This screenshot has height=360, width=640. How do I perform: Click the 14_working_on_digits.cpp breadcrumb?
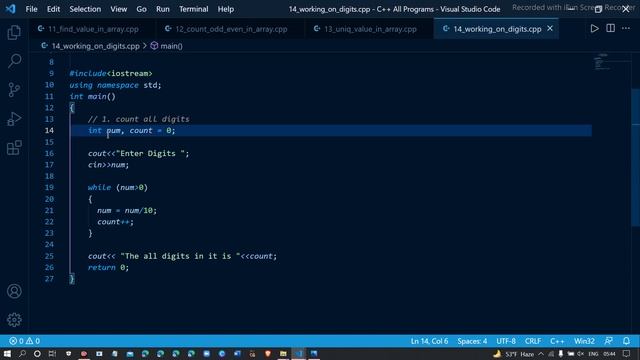(95, 46)
